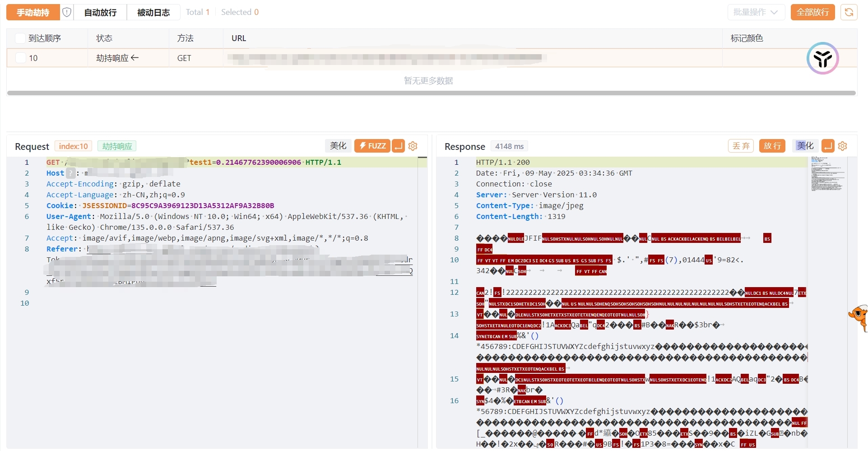Viewport: 868px width, 451px height.
Task: Click 美化 button in Request panel
Action: click(338, 146)
